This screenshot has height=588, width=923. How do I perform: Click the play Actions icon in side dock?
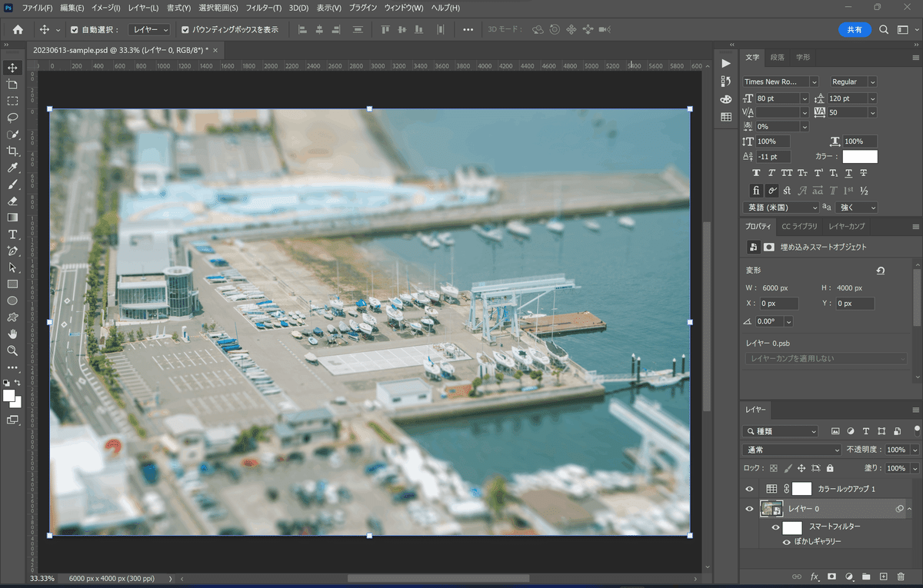[726, 63]
